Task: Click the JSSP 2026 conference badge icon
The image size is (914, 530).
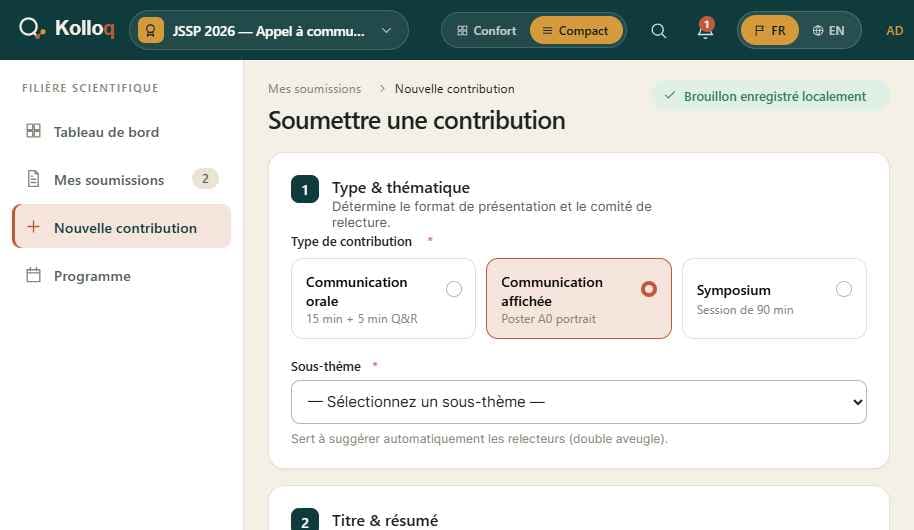Action: pyautogui.click(x=150, y=30)
